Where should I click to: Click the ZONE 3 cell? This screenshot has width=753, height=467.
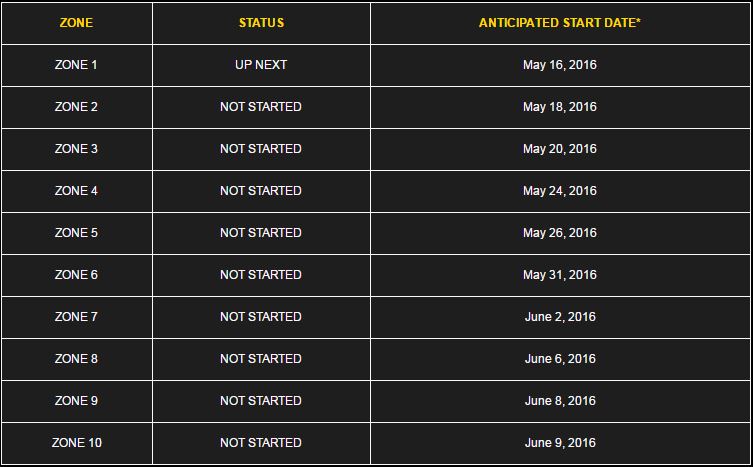tap(76, 149)
